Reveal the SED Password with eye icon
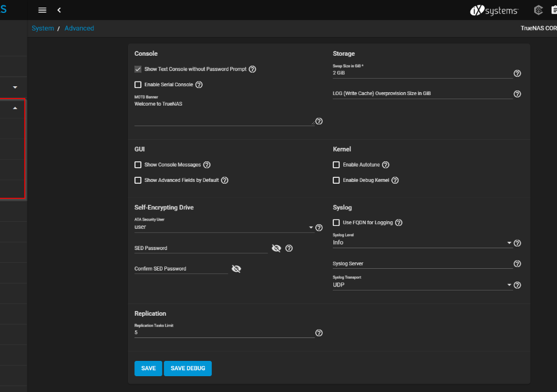Viewport: 557px width, 392px height. (x=276, y=248)
